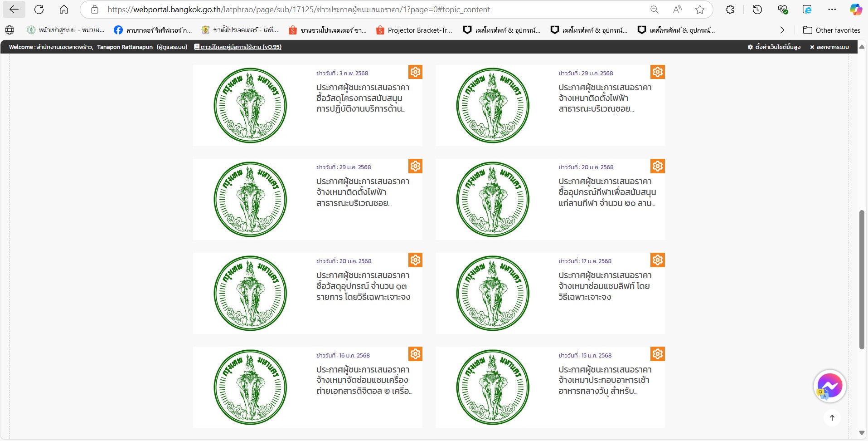This screenshot has width=868, height=441.
Task: Open gear settings on top-right 29 ม.ค. 2568 card
Action: pos(658,72)
